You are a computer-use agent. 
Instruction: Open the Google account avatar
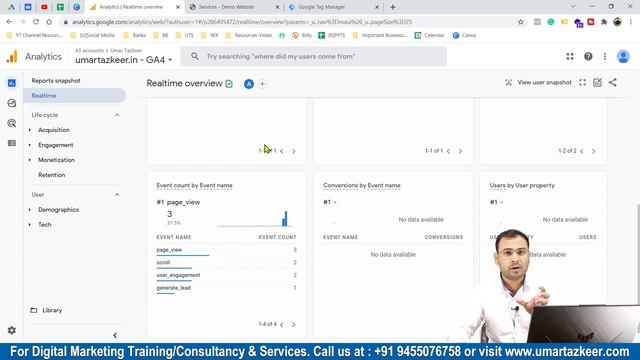click(623, 56)
